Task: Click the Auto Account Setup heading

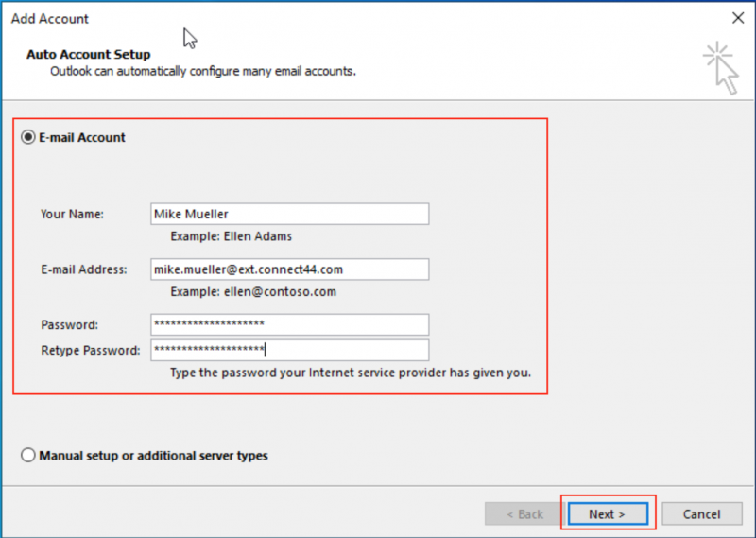Action: coord(88,55)
